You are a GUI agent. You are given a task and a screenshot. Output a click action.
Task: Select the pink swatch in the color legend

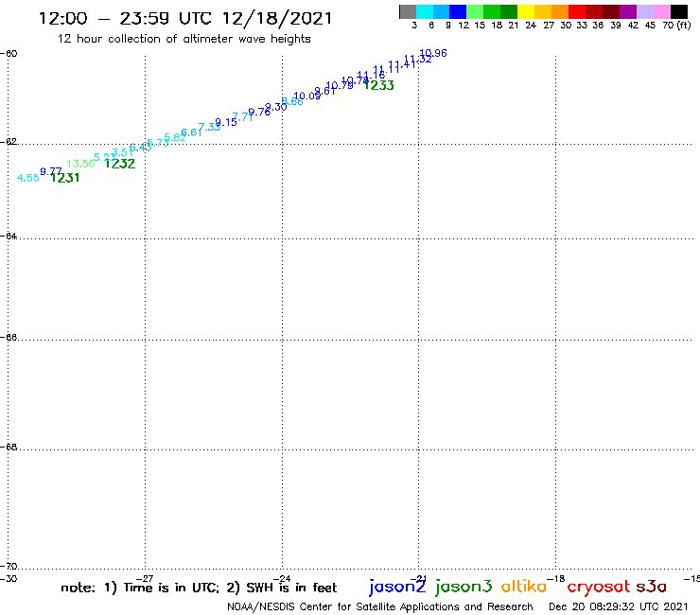point(661,11)
